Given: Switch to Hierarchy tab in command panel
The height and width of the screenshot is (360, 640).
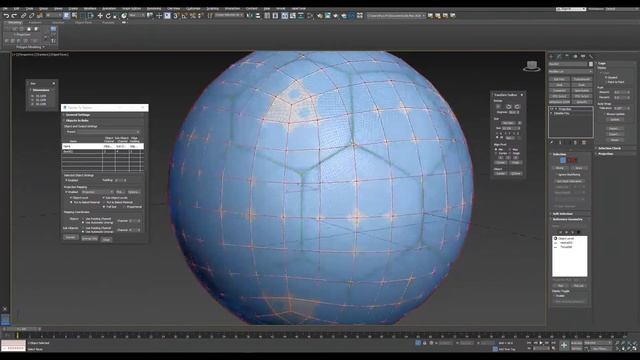Looking at the screenshot, I should click(x=567, y=56).
